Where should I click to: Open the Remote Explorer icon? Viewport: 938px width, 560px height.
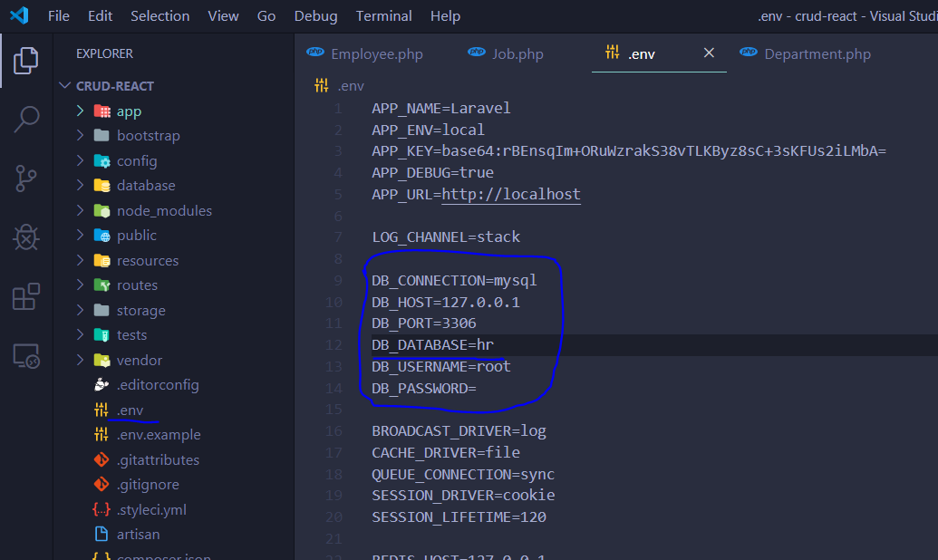coord(24,356)
